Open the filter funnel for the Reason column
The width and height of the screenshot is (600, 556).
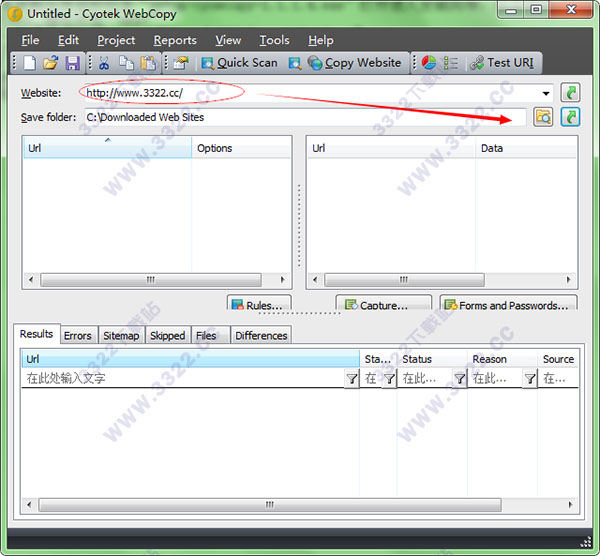(x=530, y=379)
